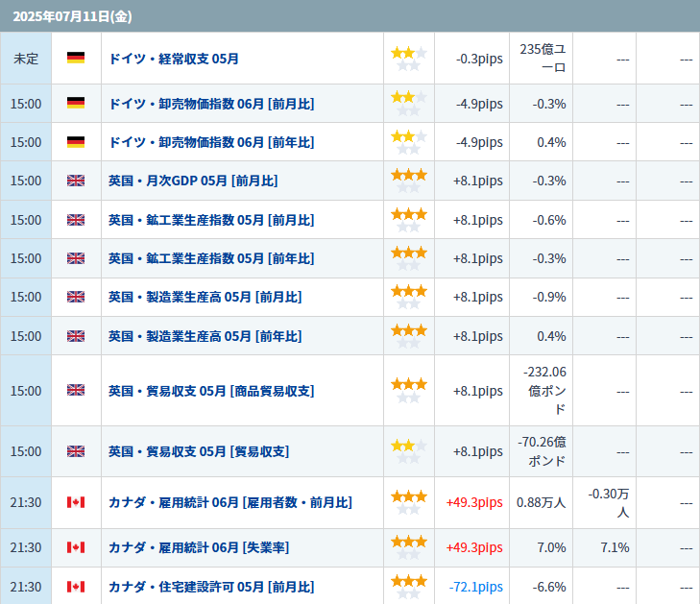
Task: Click importance stars in 住宅建設許可 row
Action: click(409, 587)
